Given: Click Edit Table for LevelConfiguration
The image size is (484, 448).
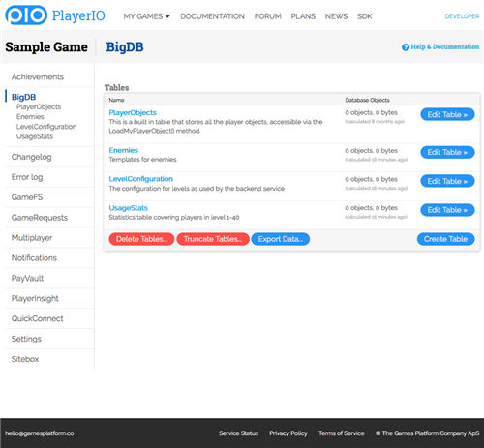Looking at the screenshot, I should click(x=447, y=181).
